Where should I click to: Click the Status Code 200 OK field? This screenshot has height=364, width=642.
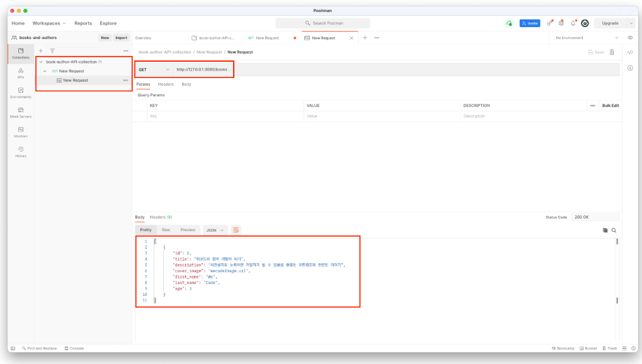[595, 217]
